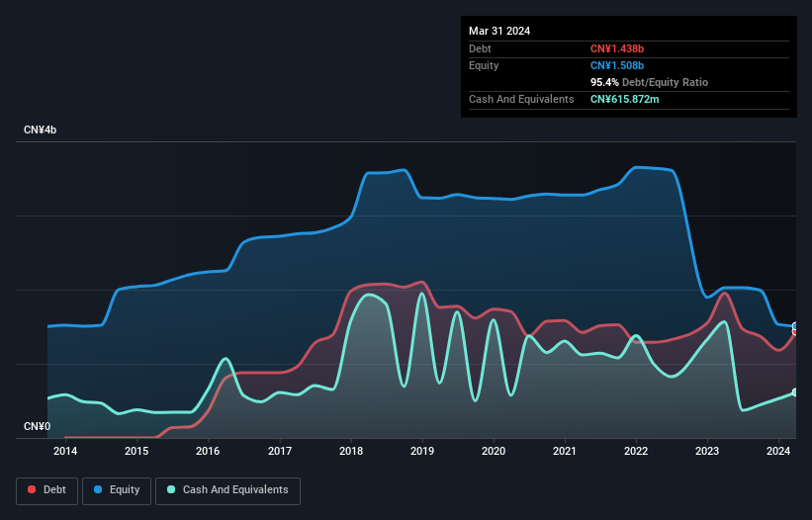Click the CN¥4b y-axis label
Screen dimensions: 812x520
pos(40,130)
